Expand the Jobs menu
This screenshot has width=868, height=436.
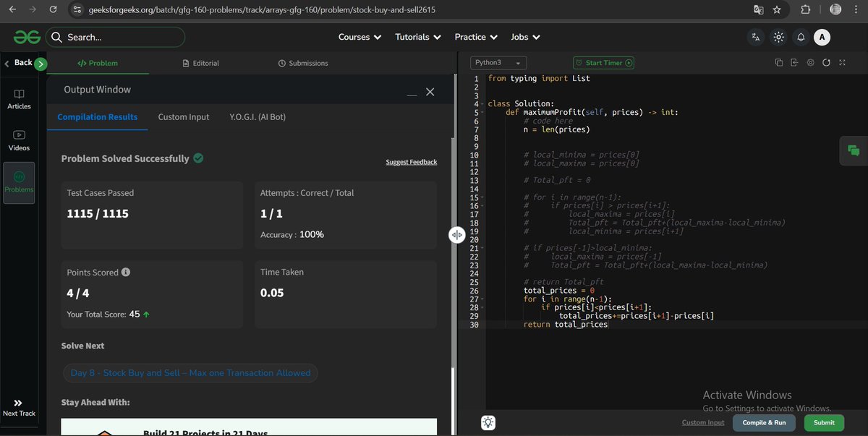[x=525, y=37]
